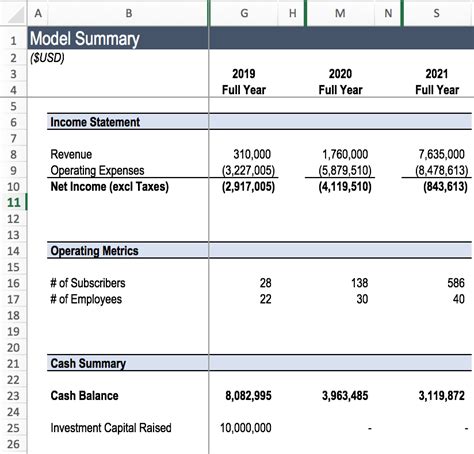Click the Cash Summary section heading
Viewport: 474px width, 454px height.
click(x=88, y=363)
